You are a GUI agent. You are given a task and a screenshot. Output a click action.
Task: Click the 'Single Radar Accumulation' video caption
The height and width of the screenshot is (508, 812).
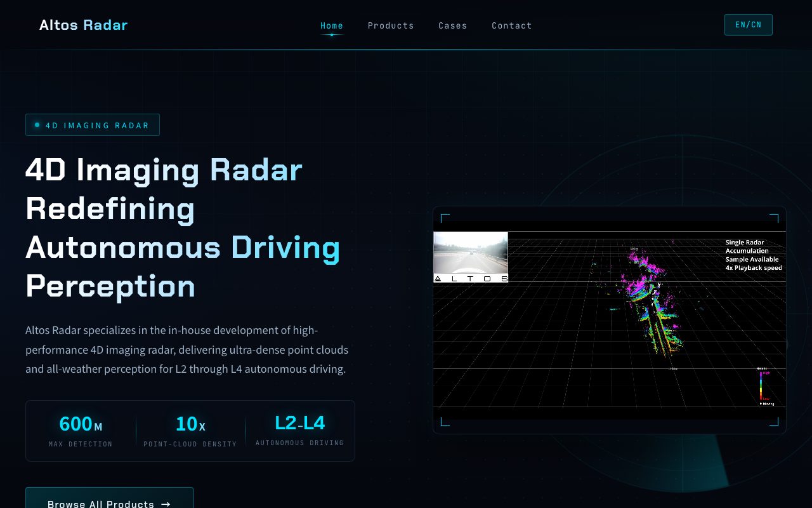click(754, 255)
